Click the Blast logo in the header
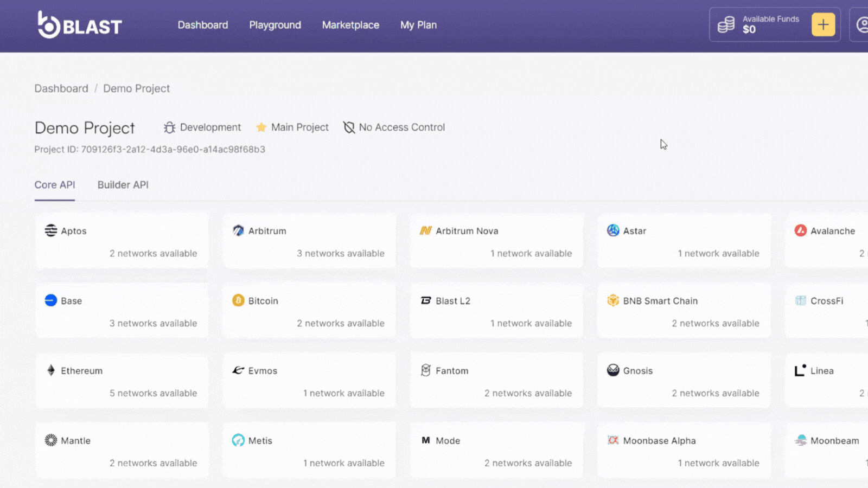This screenshot has height=488, width=868. click(80, 25)
